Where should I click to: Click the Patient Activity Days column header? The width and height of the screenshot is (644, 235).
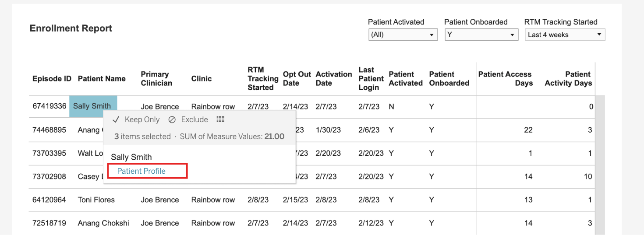pos(568,79)
